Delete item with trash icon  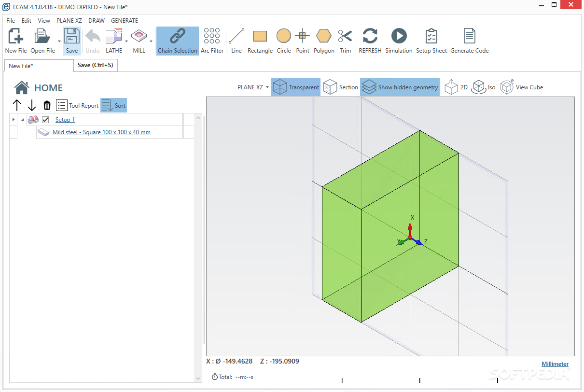47,105
